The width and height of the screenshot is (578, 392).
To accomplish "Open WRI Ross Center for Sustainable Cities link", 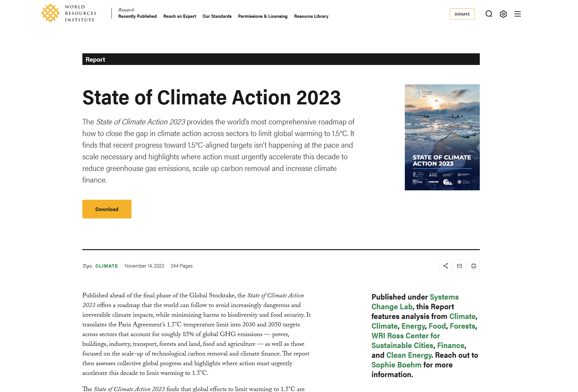I will click(405, 341).
